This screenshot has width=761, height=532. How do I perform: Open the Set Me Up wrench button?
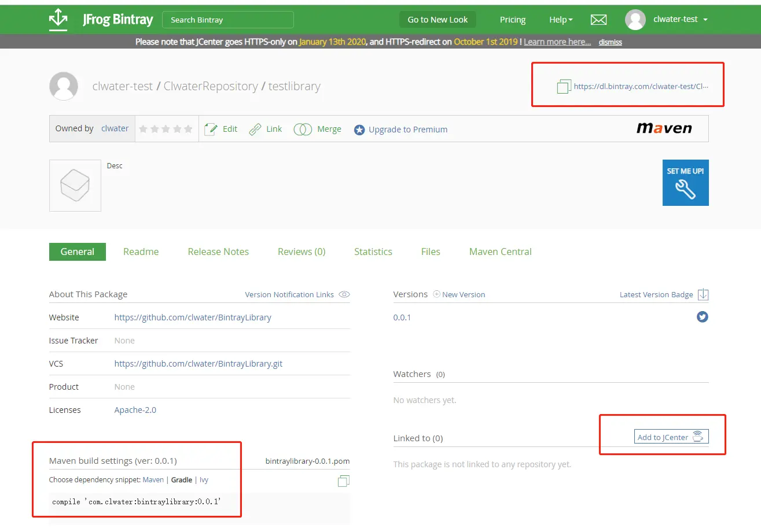point(685,183)
